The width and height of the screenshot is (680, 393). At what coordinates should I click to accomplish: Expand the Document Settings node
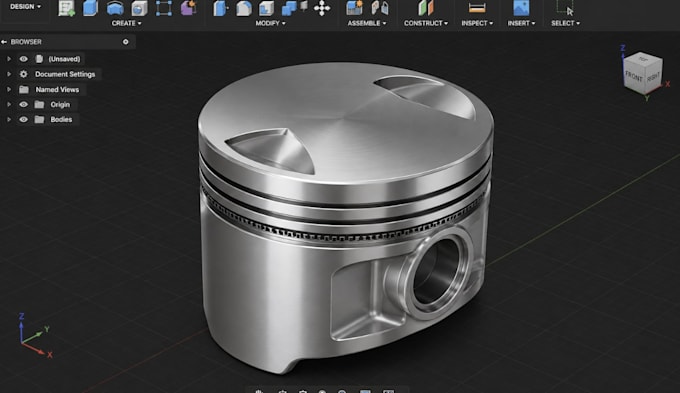point(9,74)
